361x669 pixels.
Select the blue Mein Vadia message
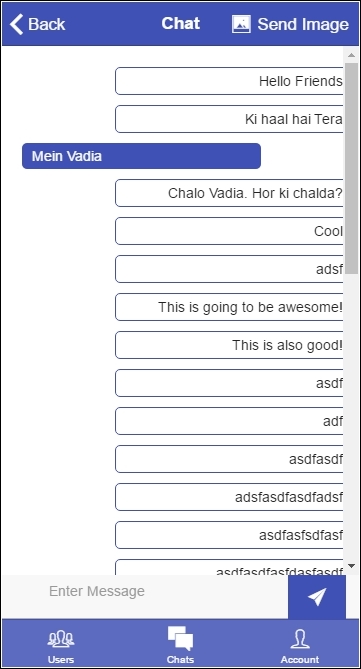(x=141, y=156)
